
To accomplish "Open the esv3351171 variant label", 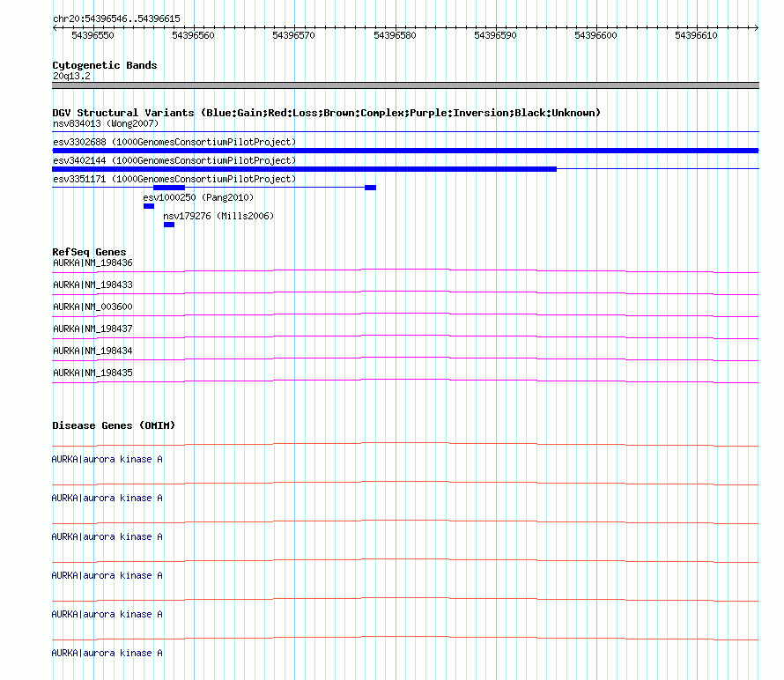I will point(174,179).
